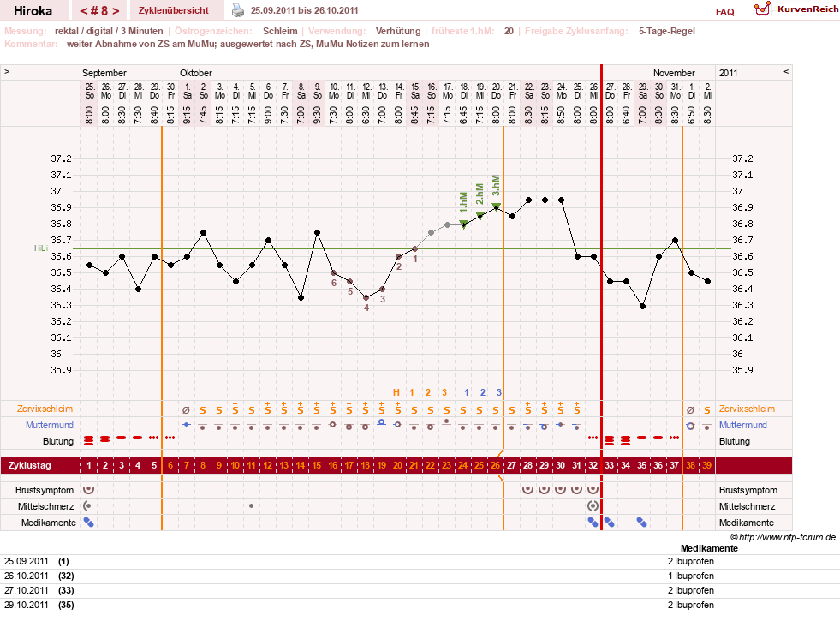Image resolution: width=840 pixels, height=633 pixels.
Task: Click the 3.hM green triangle marker
Action: (497, 207)
